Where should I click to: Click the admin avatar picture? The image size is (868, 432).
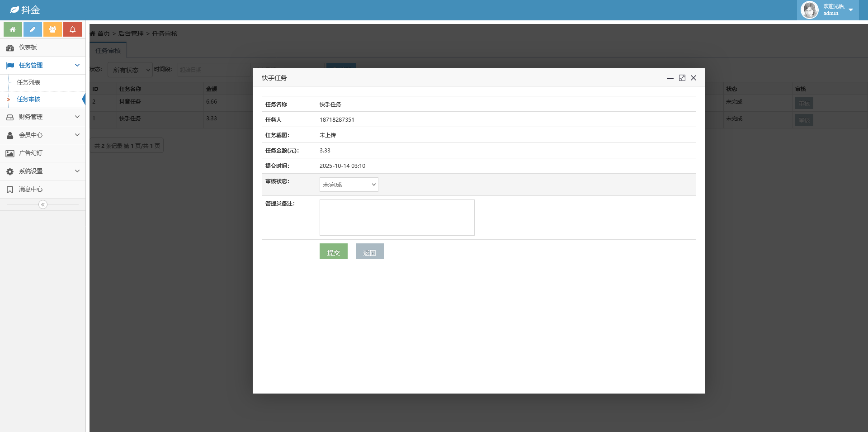click(809, 10)
